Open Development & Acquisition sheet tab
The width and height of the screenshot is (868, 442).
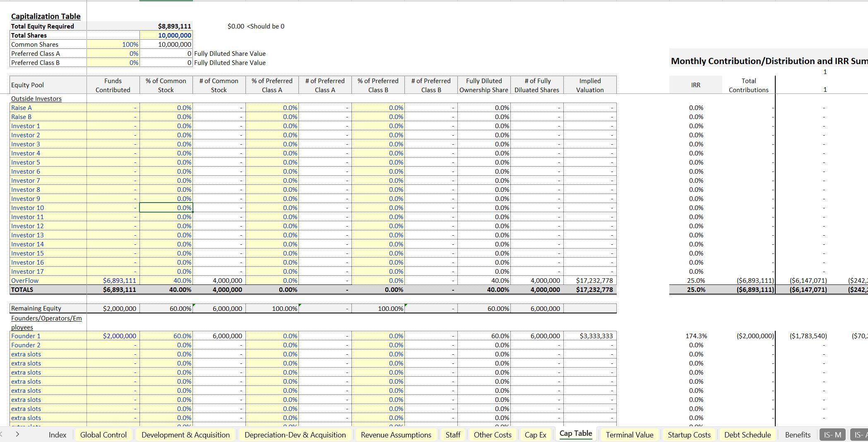tap(185, 435)
